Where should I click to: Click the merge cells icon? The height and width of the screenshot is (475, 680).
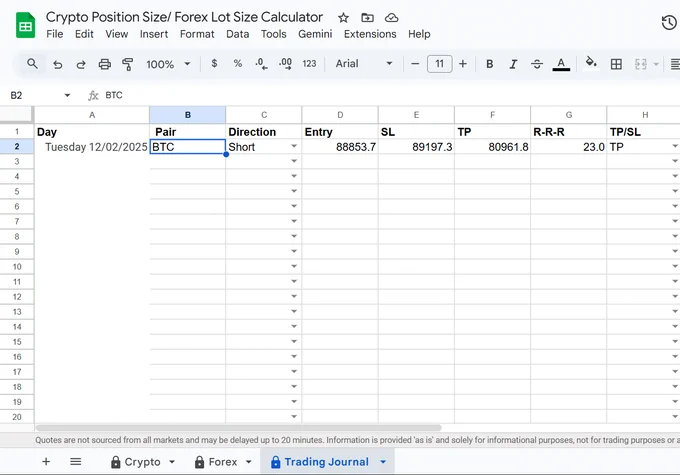pos(641,64)
